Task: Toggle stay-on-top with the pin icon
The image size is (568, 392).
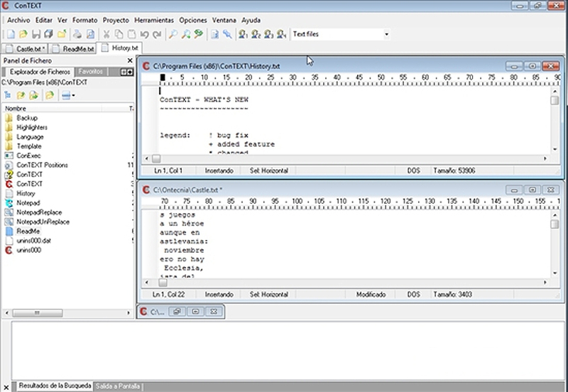Action: (227, 34)
